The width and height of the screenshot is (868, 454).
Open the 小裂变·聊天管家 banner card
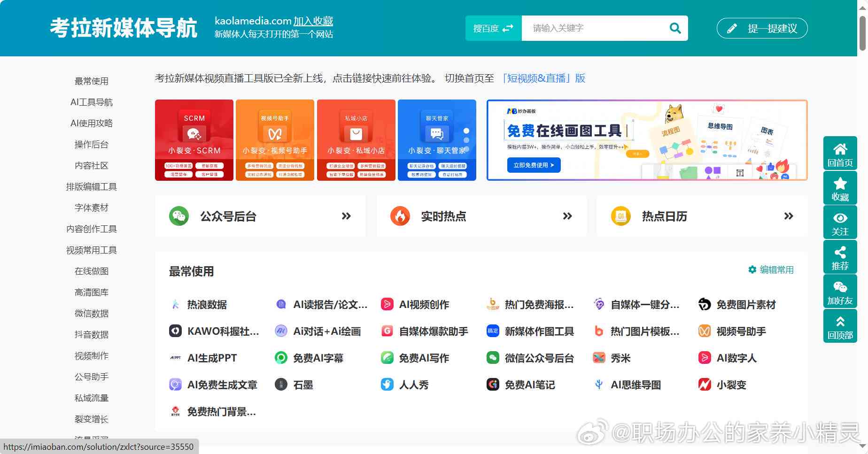coord(437,140)
